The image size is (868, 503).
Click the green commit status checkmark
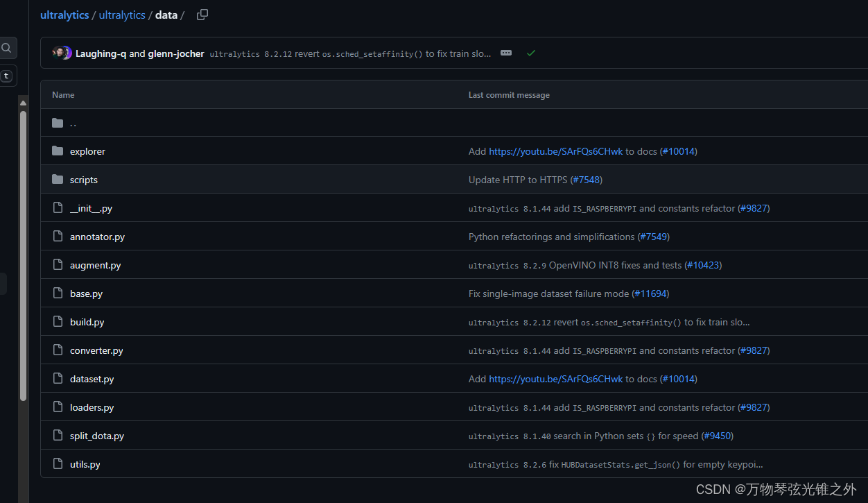pyautogui.click(x=531, y=53)
